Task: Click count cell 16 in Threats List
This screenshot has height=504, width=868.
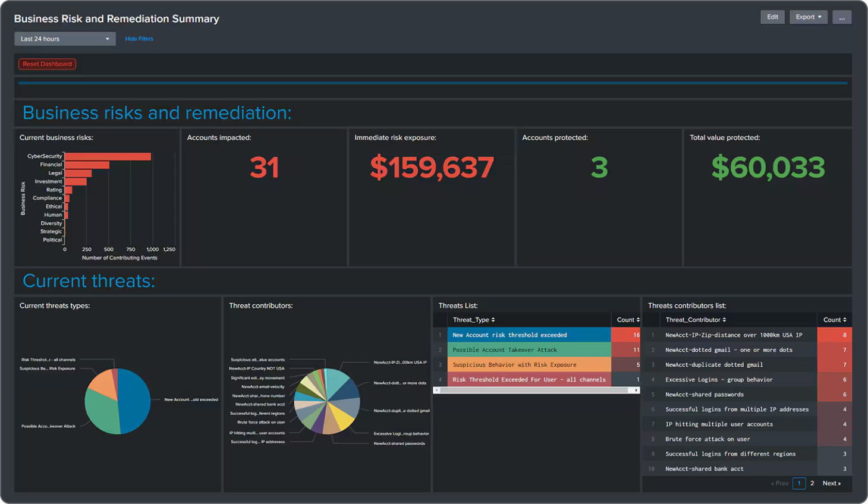Action: pyautogui.click(x=626, y=335)
